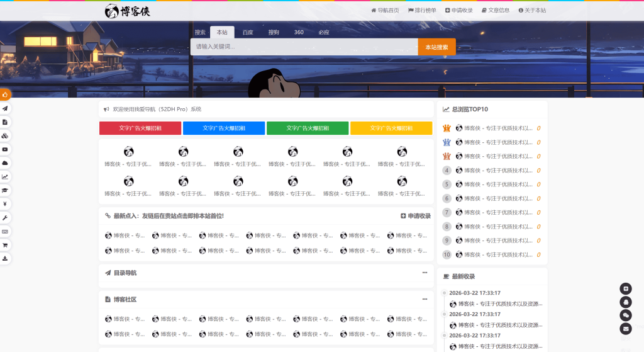
Task: Select the 本站 search tab
Action: coord(222,32)
